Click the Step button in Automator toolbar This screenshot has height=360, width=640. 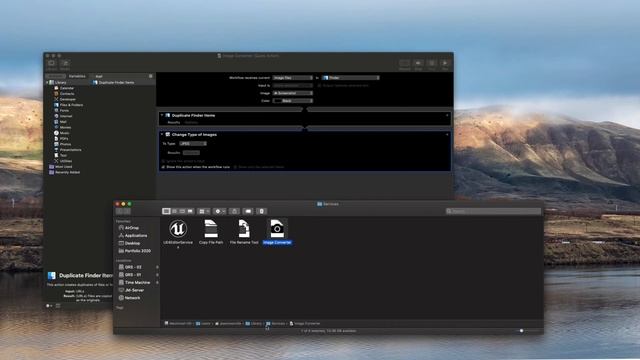[x=418, y=63]
